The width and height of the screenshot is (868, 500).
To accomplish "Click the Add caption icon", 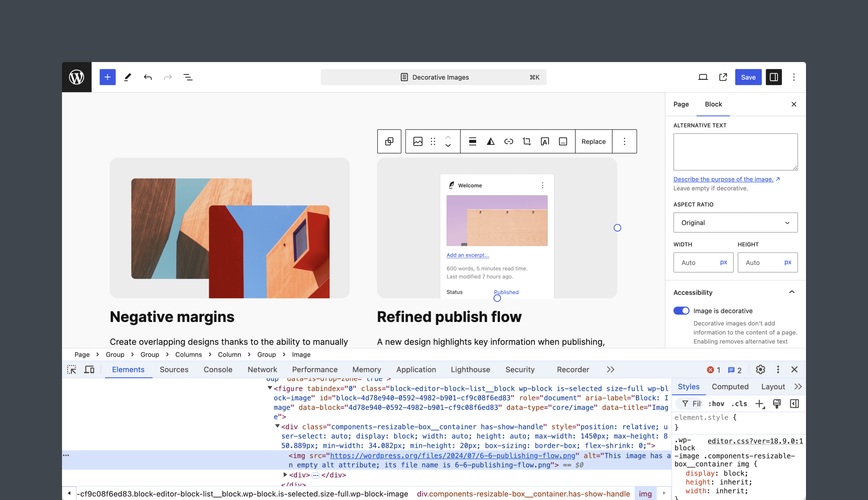I will coord(563,141).
